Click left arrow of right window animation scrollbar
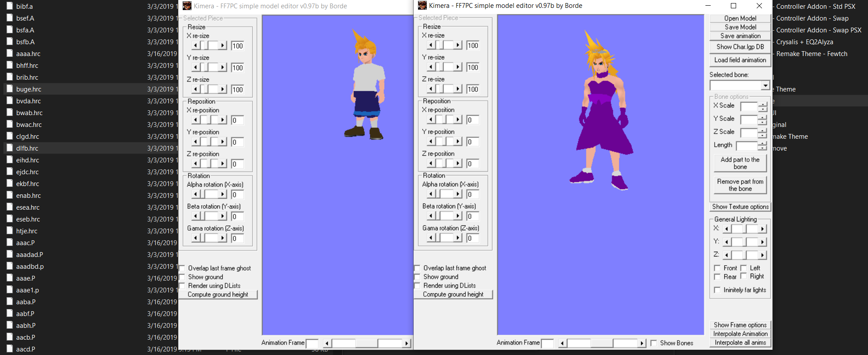The height and width of the screenshot is (355, 868). 562,343
